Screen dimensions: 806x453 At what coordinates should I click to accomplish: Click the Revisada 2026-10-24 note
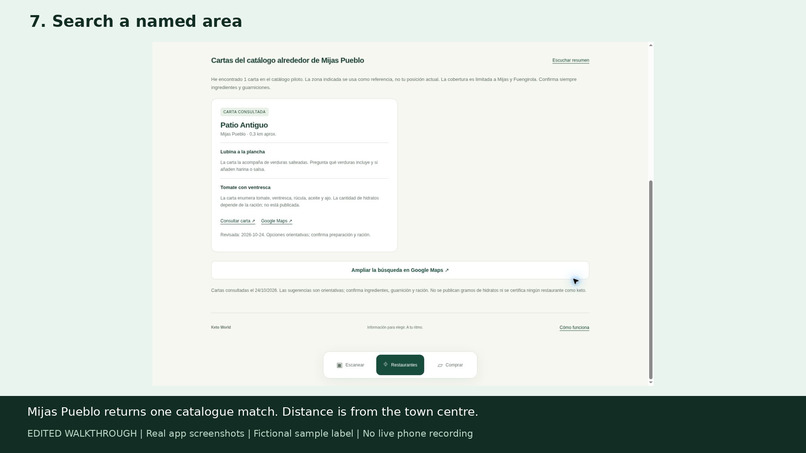(x=296, y=235)
